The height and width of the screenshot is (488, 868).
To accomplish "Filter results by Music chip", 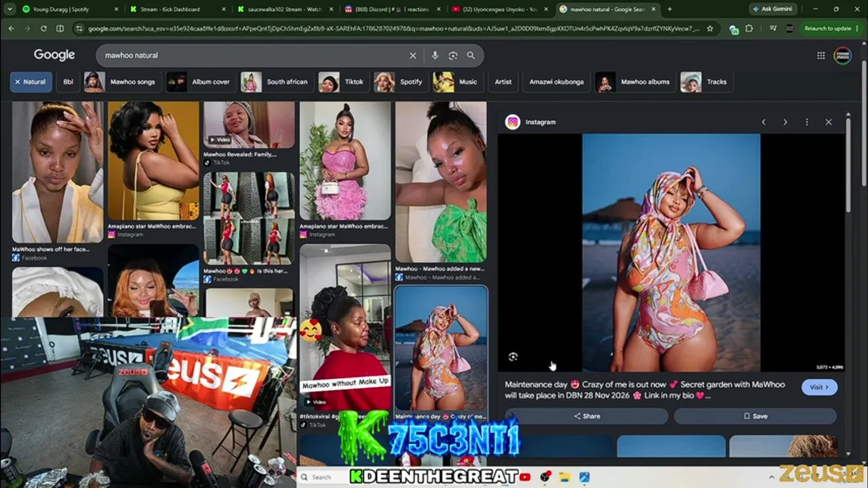I will tap(458, 82).
